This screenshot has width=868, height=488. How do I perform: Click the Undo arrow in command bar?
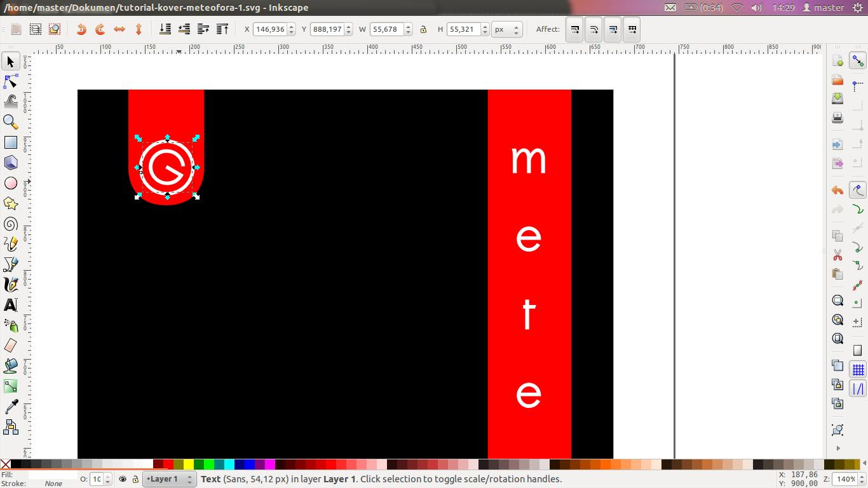click(x=837, y=190)
